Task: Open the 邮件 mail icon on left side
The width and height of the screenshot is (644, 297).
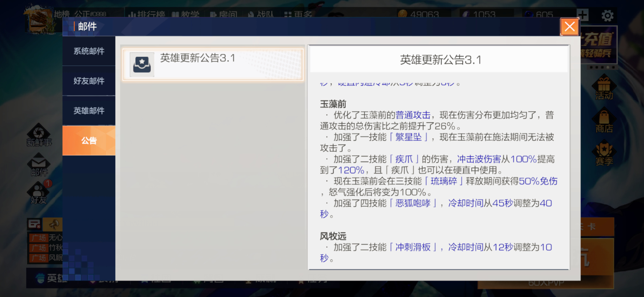Action: pos(39,165)
